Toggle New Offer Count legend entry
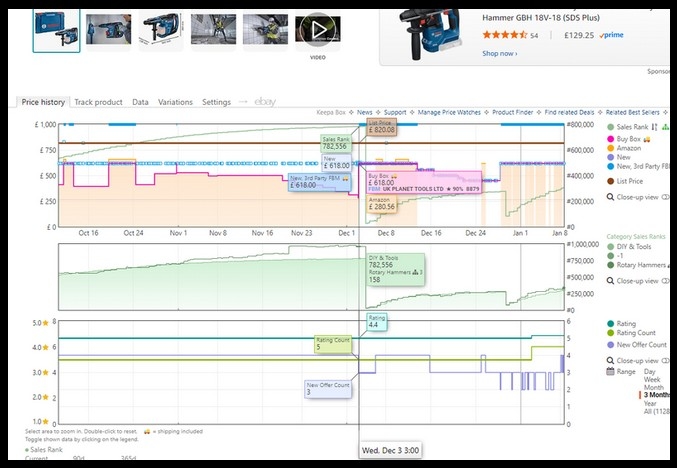The height and width of the screenshot is (468, 677). [637, 345]
